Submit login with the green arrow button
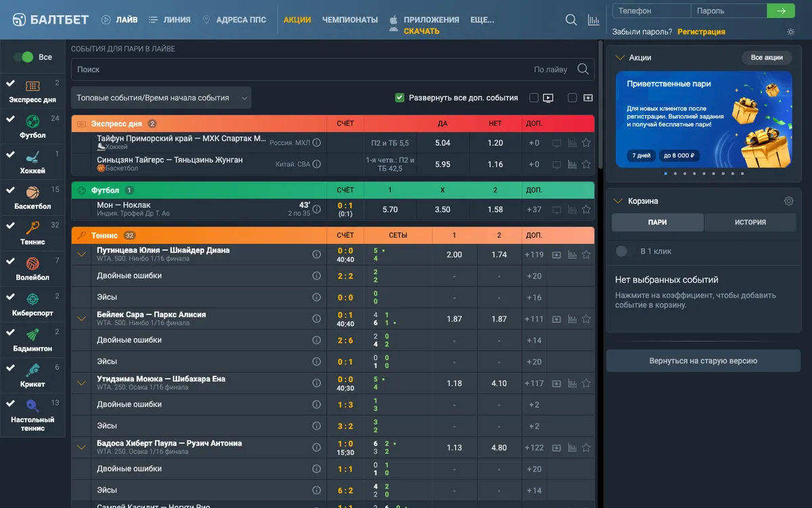The width and height of the screenshot is (812, 508). click(x=781, y=11)
